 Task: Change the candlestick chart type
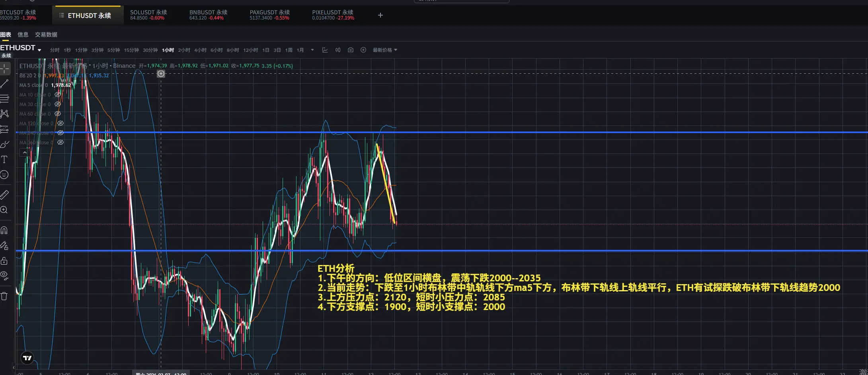[338, 50]
